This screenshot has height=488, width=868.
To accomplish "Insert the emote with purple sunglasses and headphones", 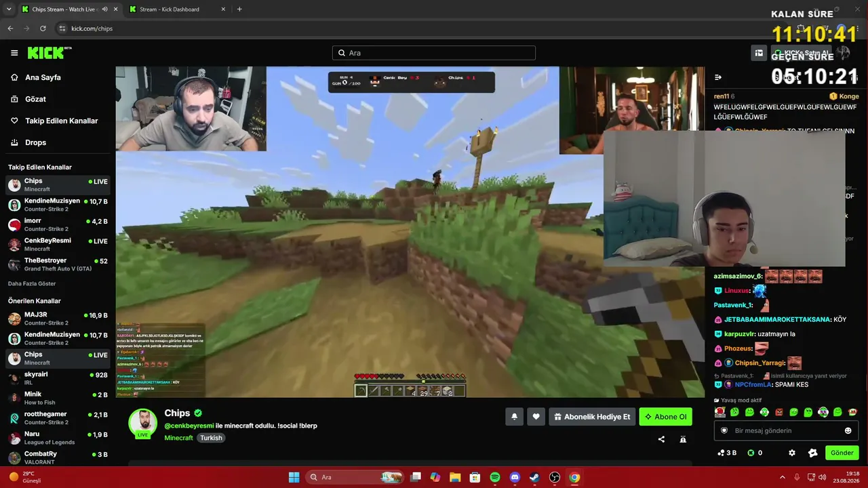I will coord(823,412).
